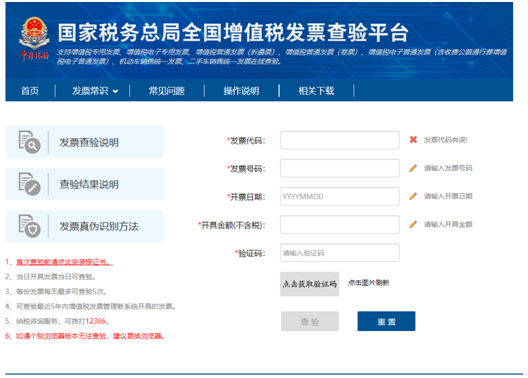Click the shield document icon beside 发票真伪识别方法
Viewport: 528px width, 378px height.
pos(29,226)
